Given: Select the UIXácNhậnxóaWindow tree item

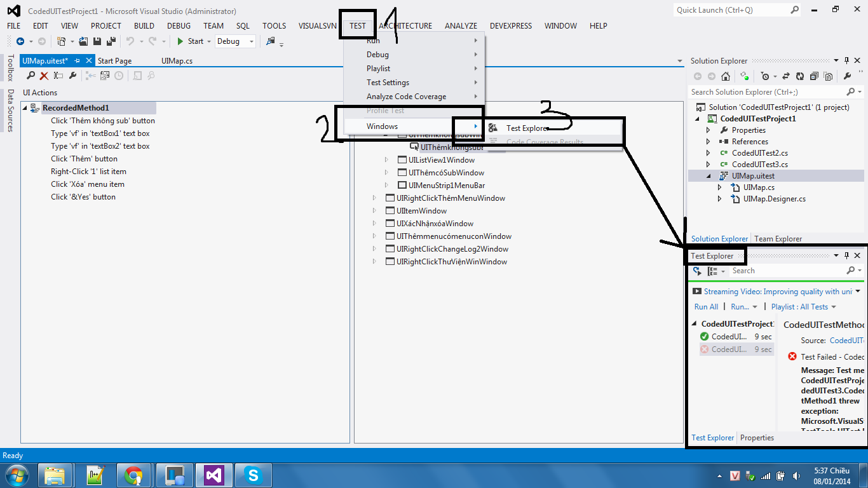Looking at the screenshot, I should click(x=435, y=224).
